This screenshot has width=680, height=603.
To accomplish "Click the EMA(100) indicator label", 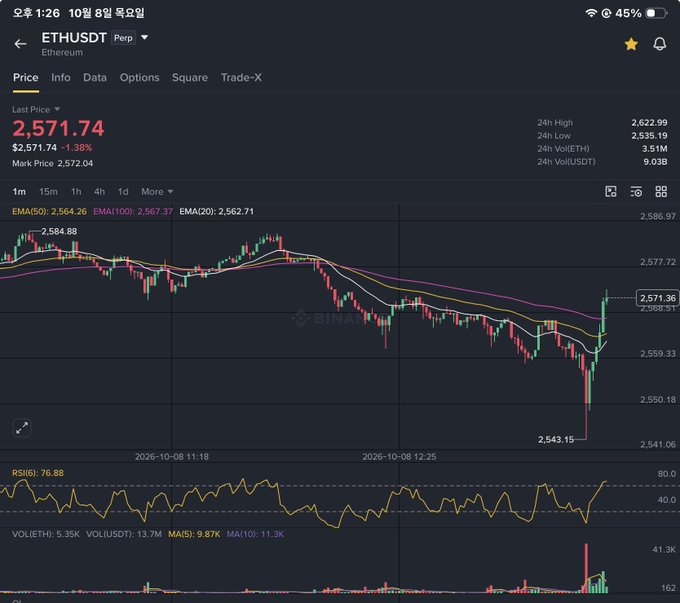I will (x=133, y=211).
